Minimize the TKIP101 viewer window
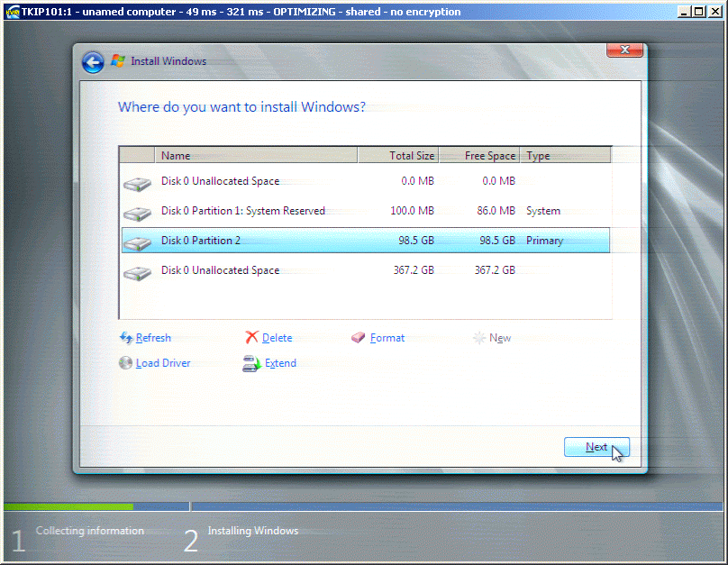The width and height of the screenshot is (728, 565). [x=684, y=12]
